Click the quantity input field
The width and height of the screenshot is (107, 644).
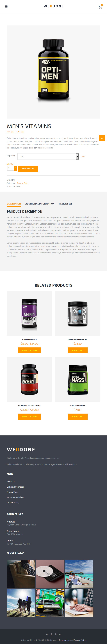pos(11,169)
